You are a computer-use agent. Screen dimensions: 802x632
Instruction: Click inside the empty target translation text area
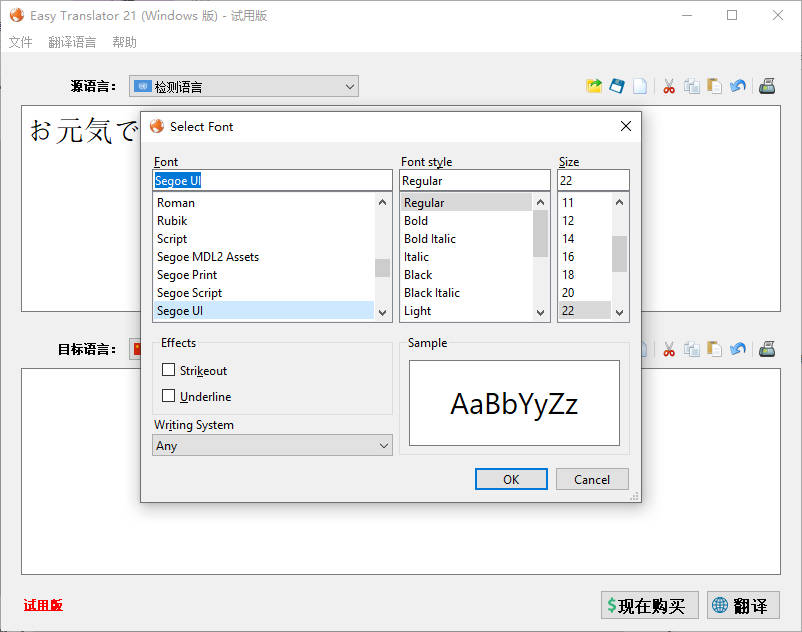400,537
